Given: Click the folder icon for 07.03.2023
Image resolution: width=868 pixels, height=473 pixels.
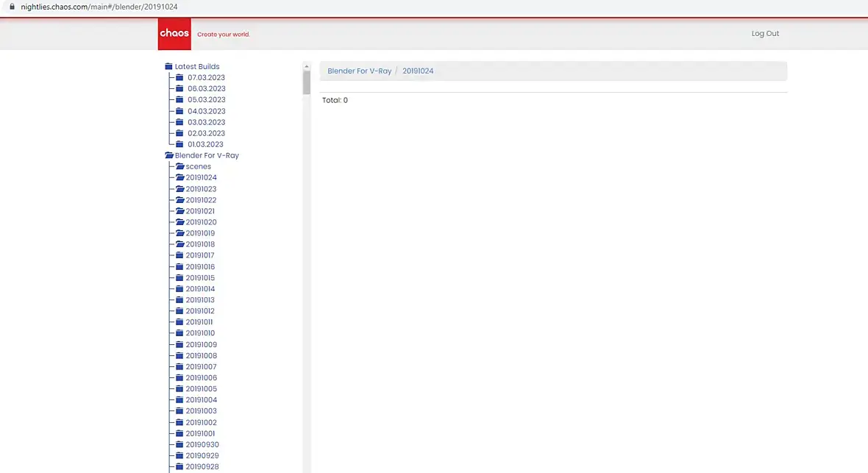Looking at the screenshot, I should tap(179, 77).
